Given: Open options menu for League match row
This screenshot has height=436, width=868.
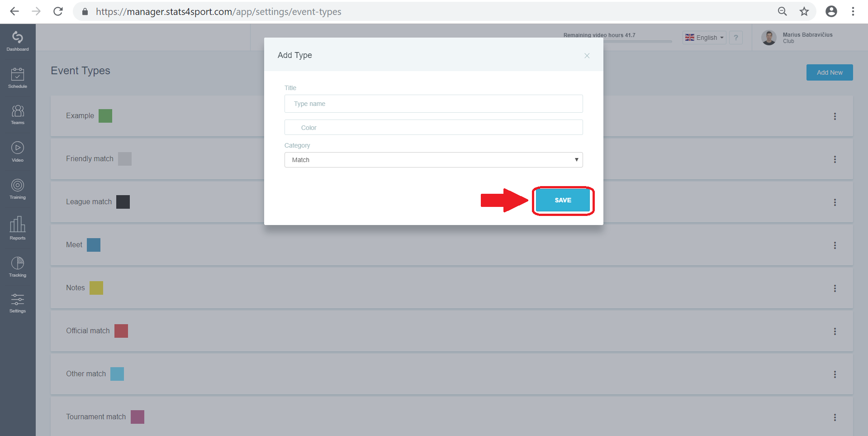Looking at the screenshot, I should [835, 202].
